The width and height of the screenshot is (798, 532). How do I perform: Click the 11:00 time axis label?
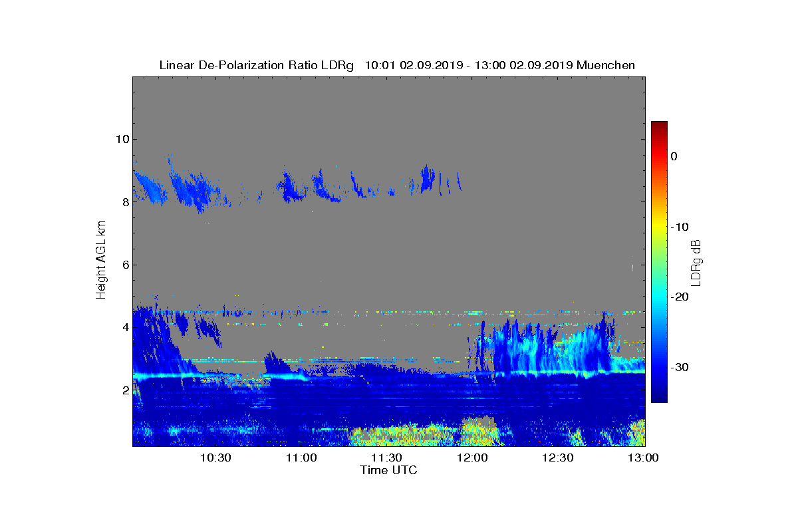(x=301, y=458)
